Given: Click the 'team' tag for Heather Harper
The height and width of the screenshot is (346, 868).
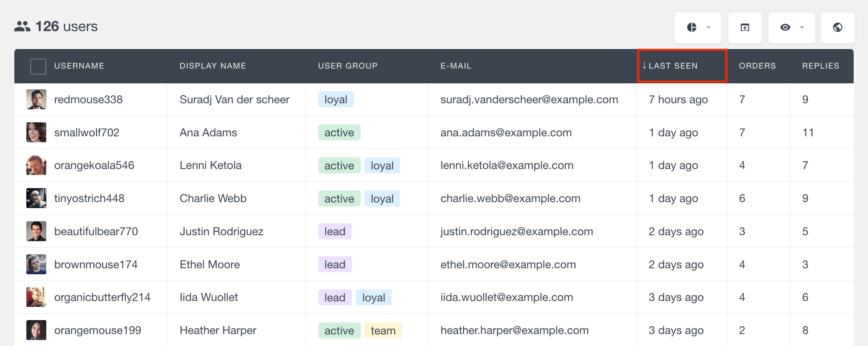Looking at the screenshot, I should point(383,330).
